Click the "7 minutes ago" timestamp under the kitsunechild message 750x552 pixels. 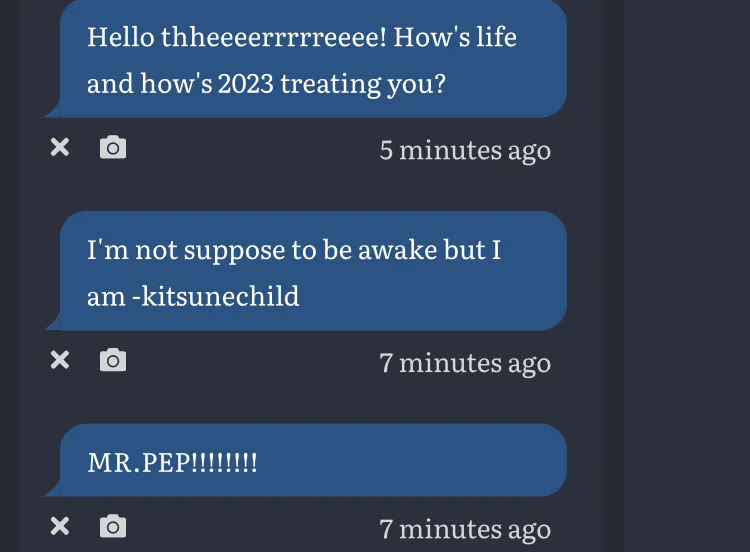[x=465, y=362]
